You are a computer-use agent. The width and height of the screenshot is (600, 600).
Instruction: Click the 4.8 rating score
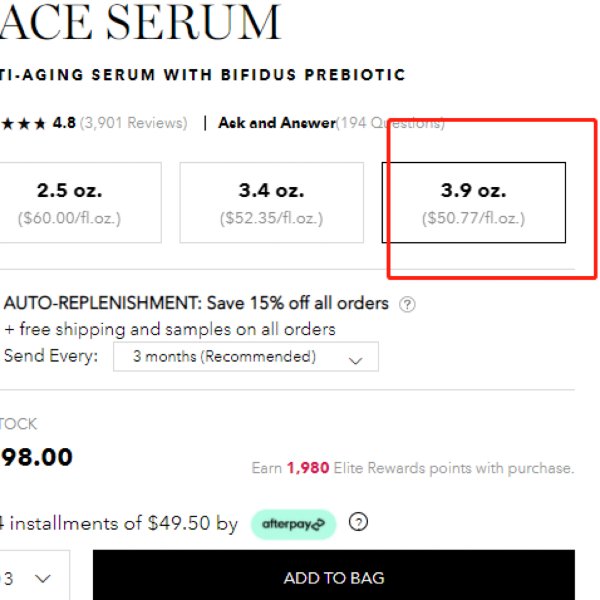[64, 123]
